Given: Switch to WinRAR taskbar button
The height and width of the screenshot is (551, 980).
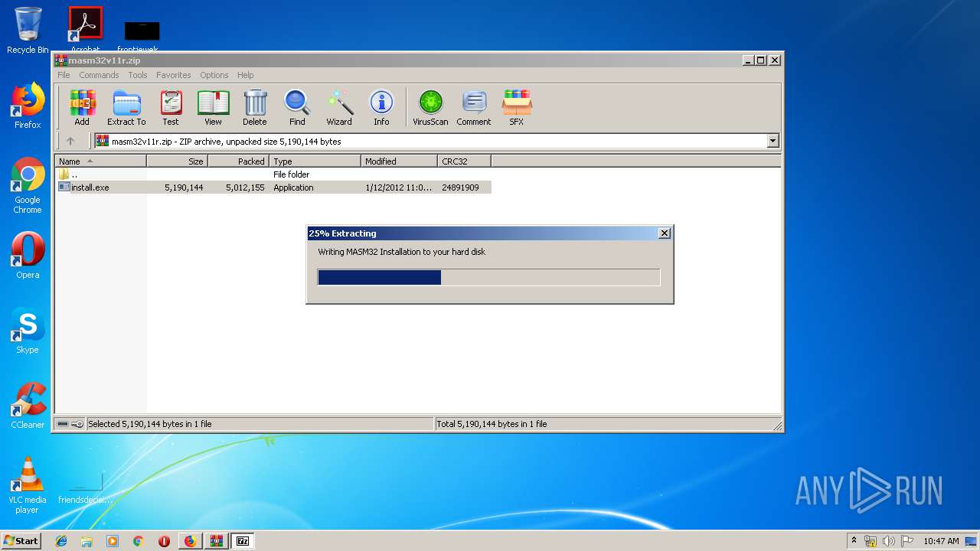Looking at the screenshot, I should click(216, 541).
